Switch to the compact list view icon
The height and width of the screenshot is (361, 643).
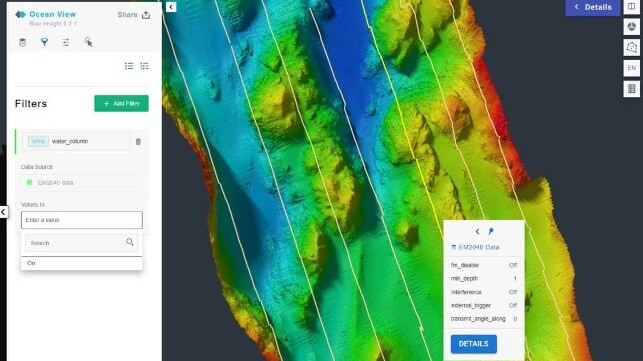pyautogui.click(x=129, y=66)
